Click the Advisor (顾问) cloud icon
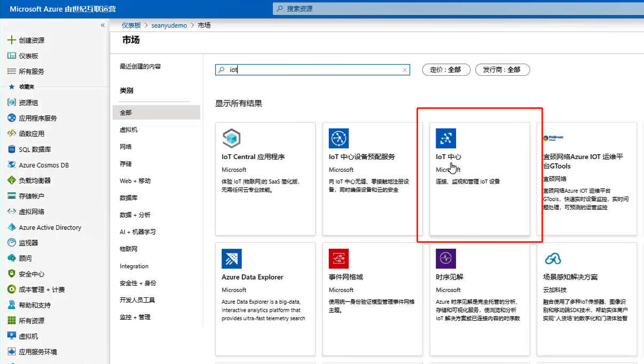 pyautogui.click(x=11, y=258)
